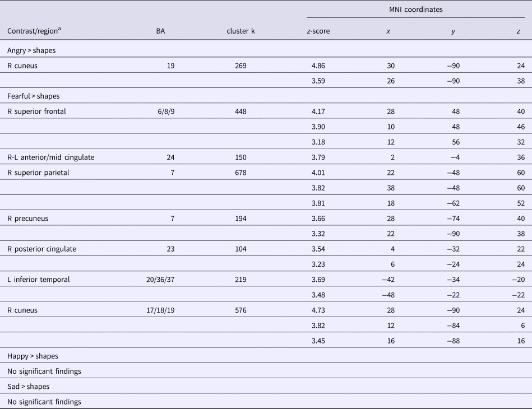532x409 pixels.
Task: Click the 'R posterior cingulate' region cell
Action: click(41, 249)
